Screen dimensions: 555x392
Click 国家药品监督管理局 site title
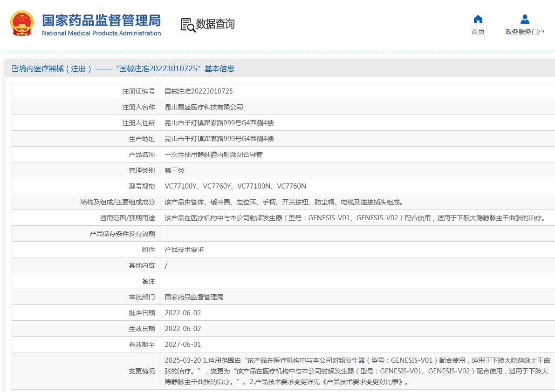(101, 20)
